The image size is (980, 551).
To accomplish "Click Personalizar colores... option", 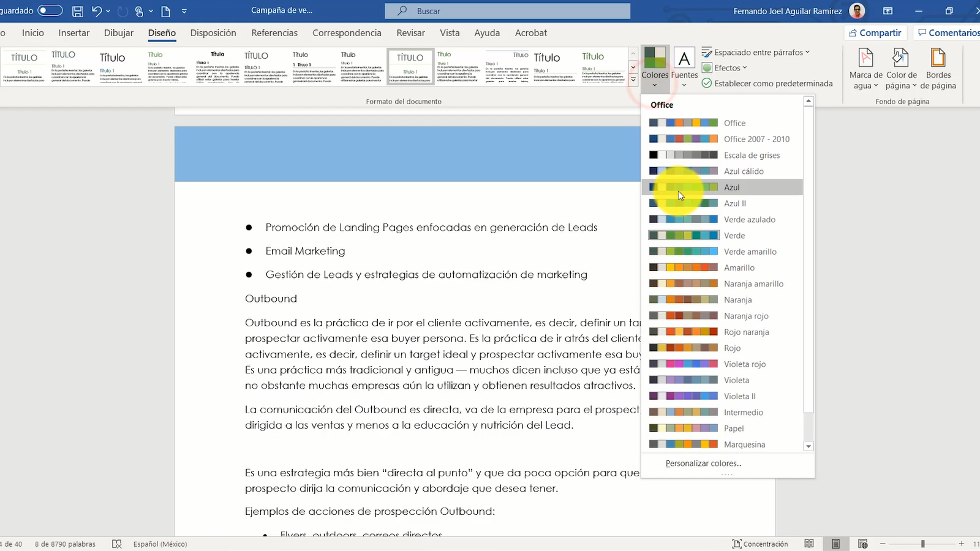I will 703,463.
